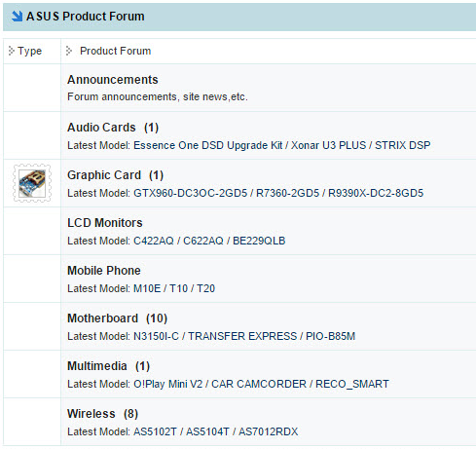This screenshot has width=476, height=449.
Task: Select AS5102T wireless model
Action: [x=155, y=431]
